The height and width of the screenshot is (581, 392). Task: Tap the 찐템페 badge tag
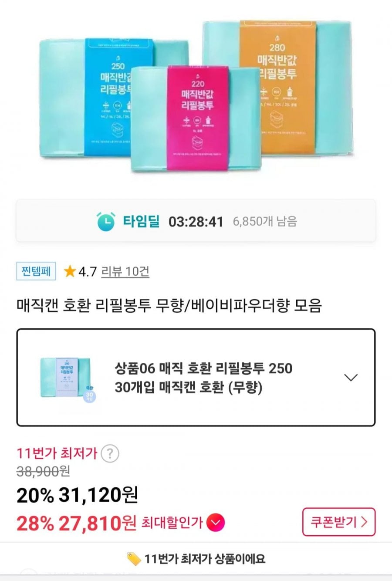tap(36, 271)
